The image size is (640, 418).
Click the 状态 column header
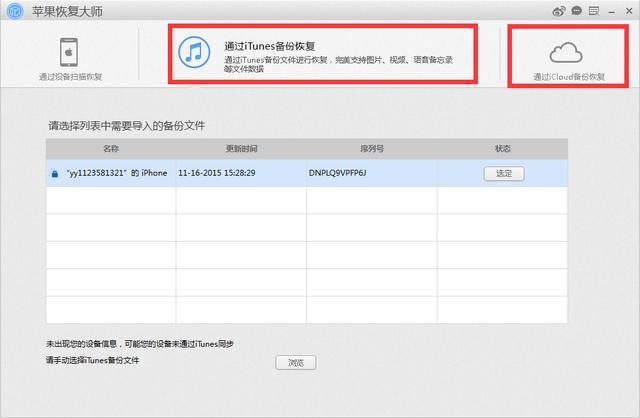coord(502,149)
